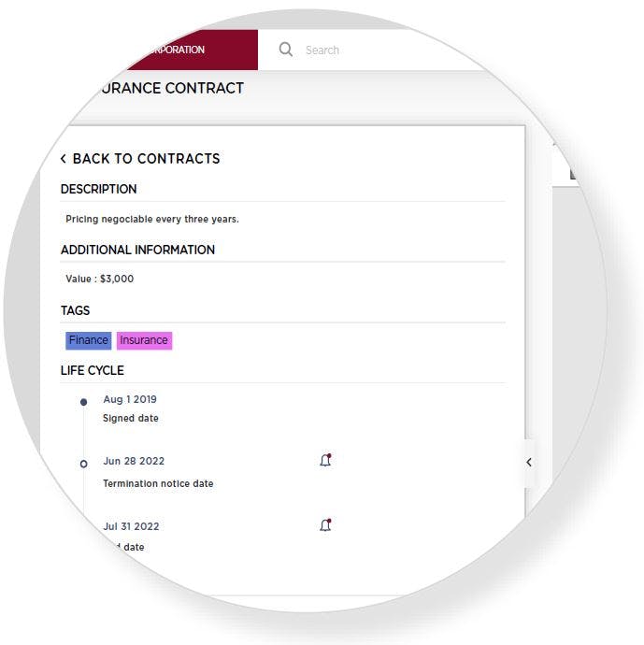Click the Jun 28 2022 date entry

coord(134,461)
